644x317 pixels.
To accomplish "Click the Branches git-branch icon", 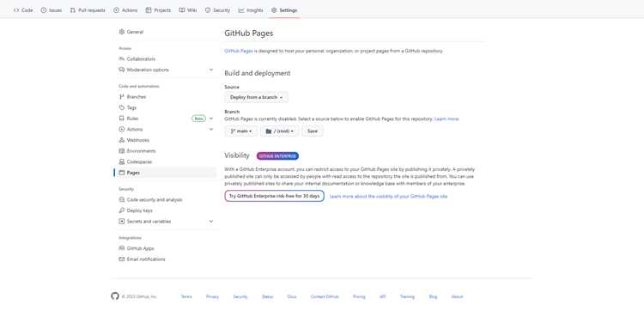I will tap(122, 96).
